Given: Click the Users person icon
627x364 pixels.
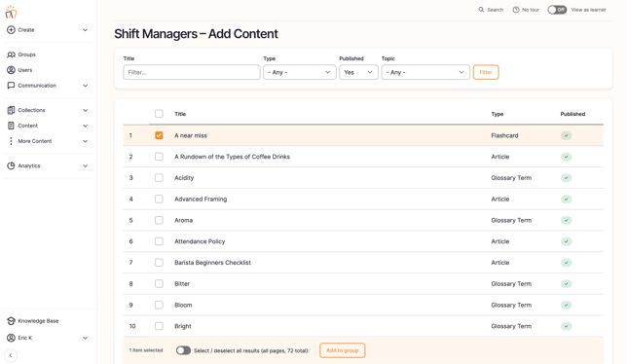Looking at the screenshot, I should pos(11,70).
